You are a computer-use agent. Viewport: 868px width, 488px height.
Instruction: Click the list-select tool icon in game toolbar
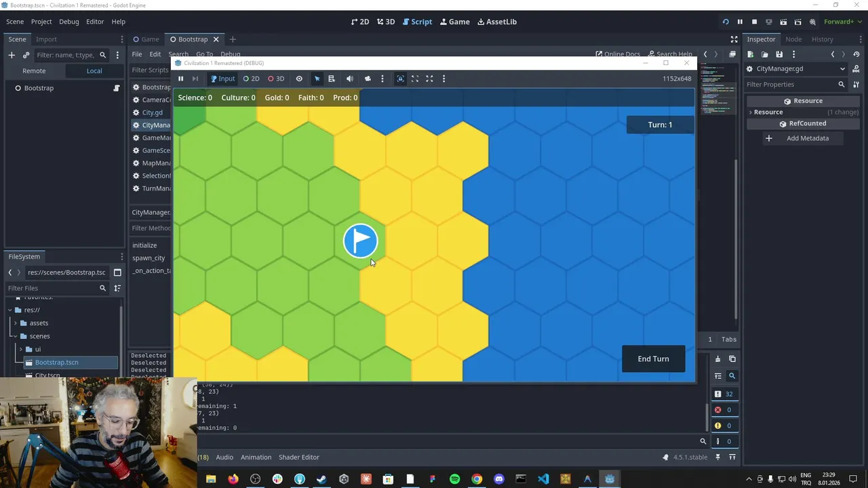[x=332, y=79]
